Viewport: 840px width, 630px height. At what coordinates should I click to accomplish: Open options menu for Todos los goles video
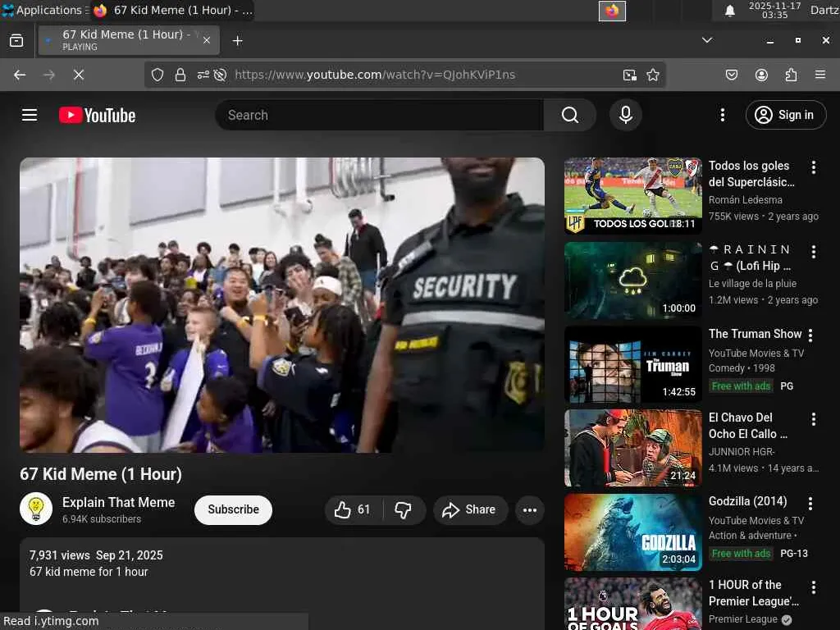coord(813,167)
